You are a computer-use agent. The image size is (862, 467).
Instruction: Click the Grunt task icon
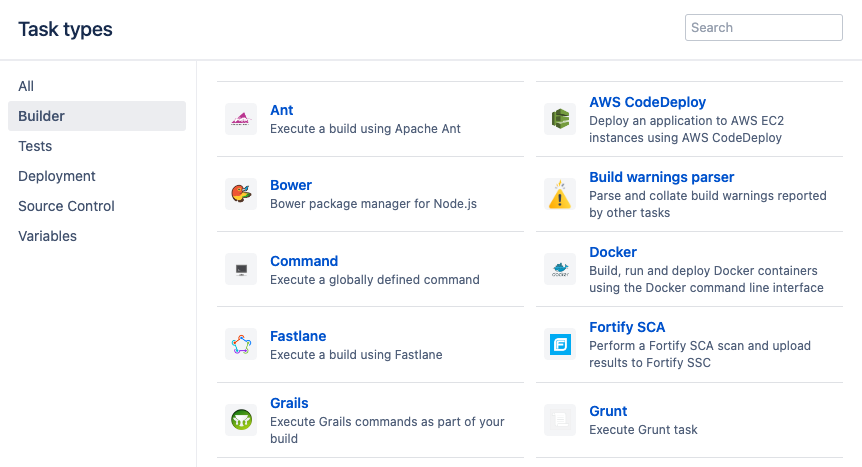(x=560, y=420)
